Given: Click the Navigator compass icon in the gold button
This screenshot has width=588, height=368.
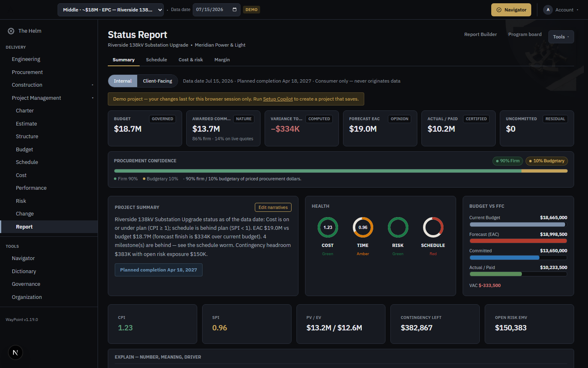Looking at the screenshot, I should (x=499, y=10).
